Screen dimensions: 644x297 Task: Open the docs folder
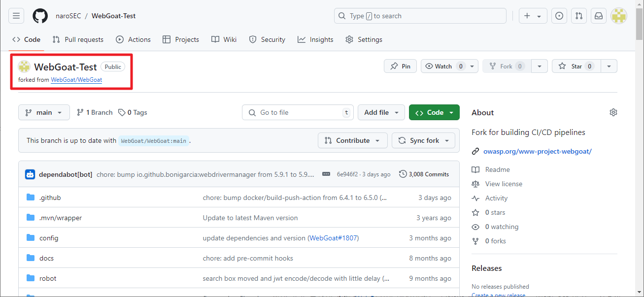pos(46,258)
